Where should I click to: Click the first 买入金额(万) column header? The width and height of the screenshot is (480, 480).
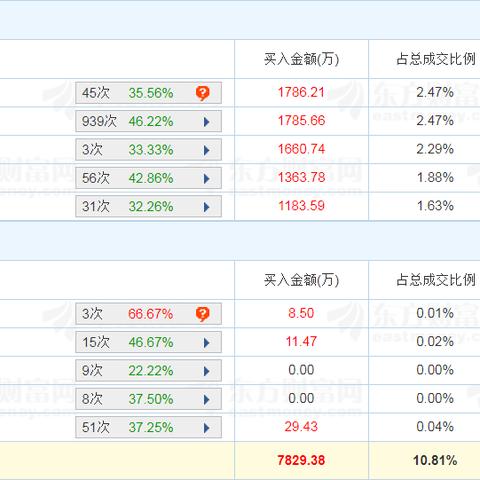click(x=301, y=59)
